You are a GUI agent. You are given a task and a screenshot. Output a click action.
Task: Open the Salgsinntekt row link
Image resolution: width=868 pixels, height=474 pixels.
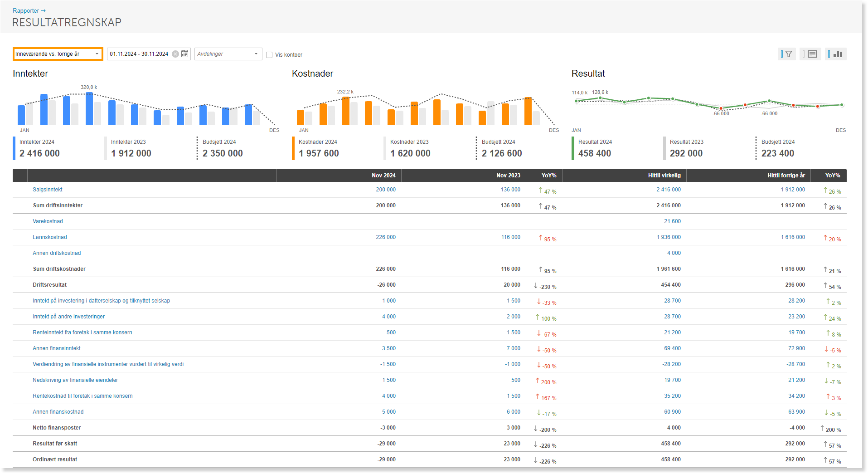pyautogui.click(x=48, y=190)
